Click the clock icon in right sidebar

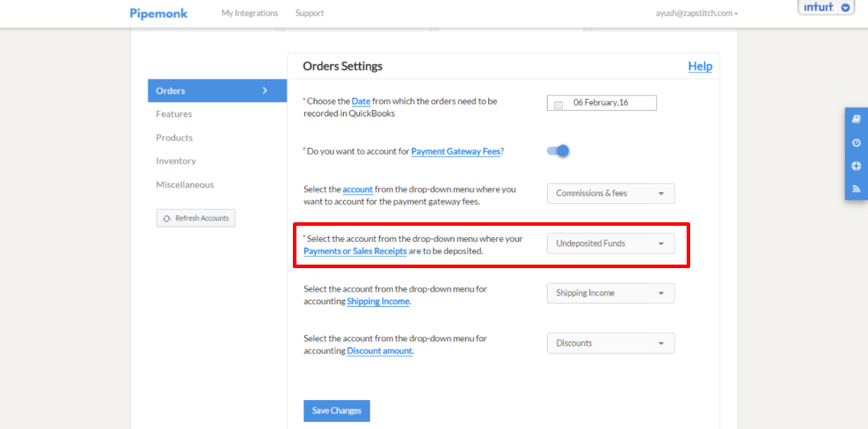click(x=856, y=143)
